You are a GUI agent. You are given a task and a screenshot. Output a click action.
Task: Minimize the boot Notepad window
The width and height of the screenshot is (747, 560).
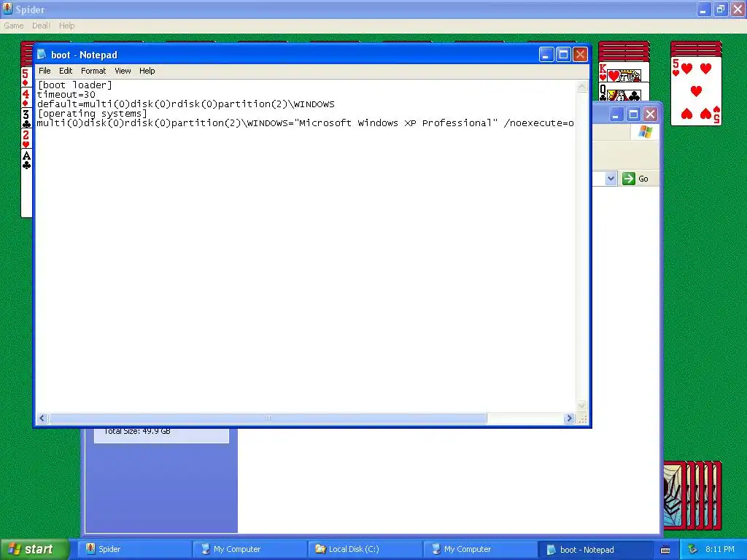click(546, 55)
